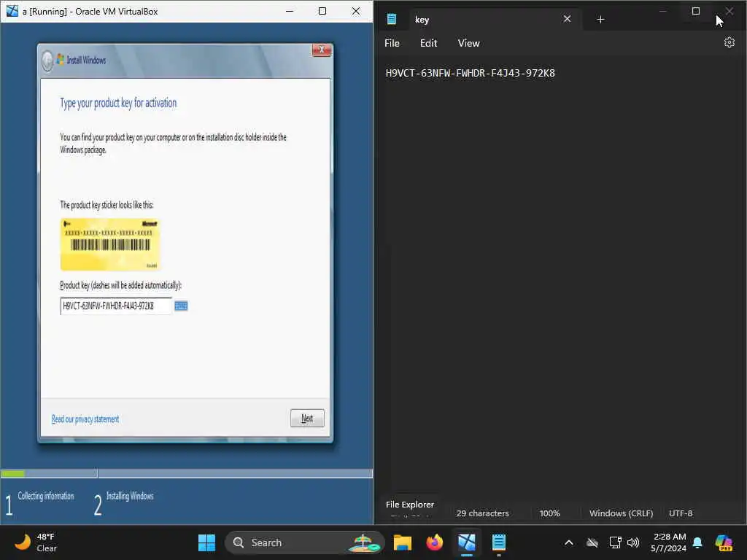This screenshot has width=747, height=560.
Task: Open File Explorer from the taskbar
Action: click(403, 542)
